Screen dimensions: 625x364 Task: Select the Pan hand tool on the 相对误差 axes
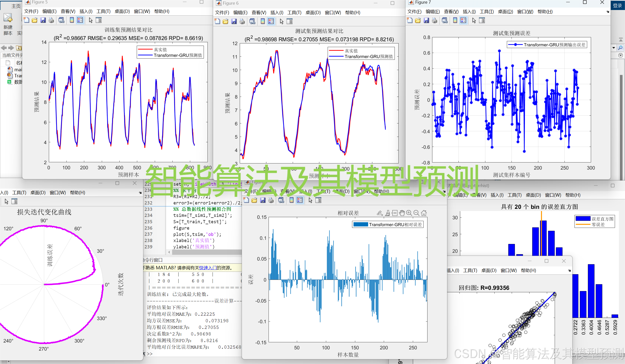coord(402,213)
